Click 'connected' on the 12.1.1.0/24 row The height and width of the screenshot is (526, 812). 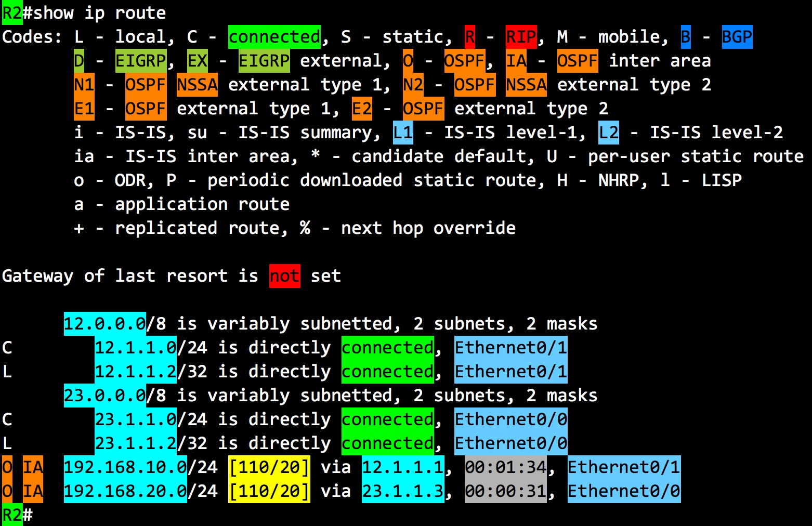[388, 348]
